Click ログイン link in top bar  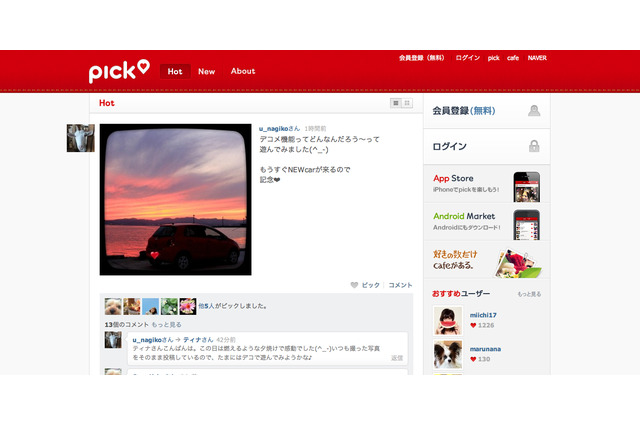(x=468, y=58)
